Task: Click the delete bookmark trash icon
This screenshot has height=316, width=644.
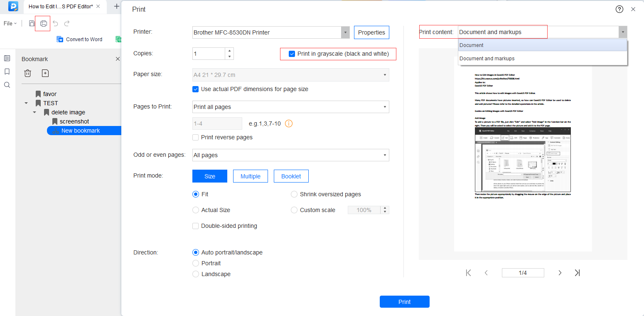Action: (x=27, y=73)
